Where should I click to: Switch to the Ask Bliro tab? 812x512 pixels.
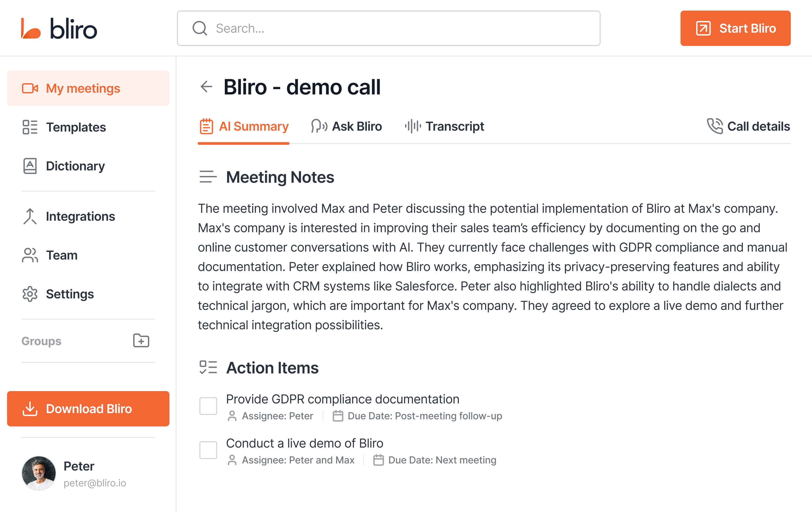pos(346,127)
